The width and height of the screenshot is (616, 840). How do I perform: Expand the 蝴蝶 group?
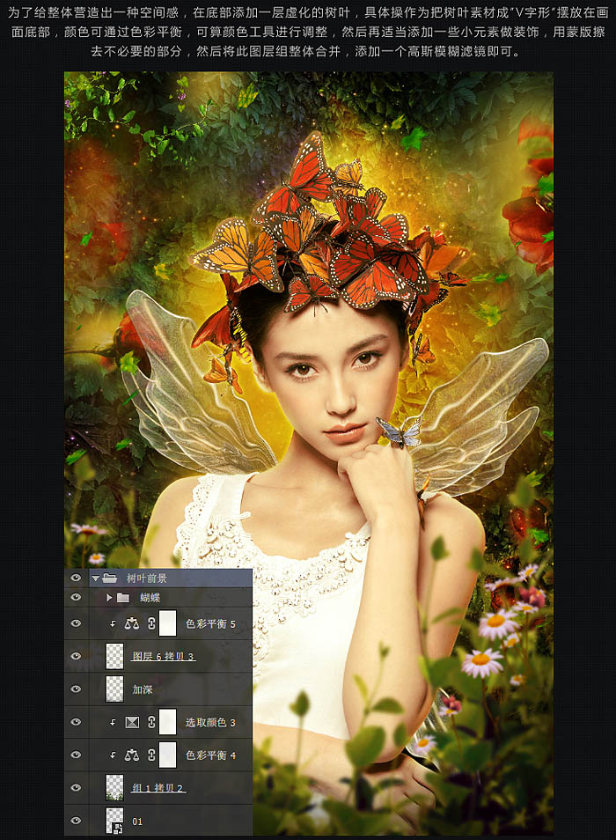[109, 597]
